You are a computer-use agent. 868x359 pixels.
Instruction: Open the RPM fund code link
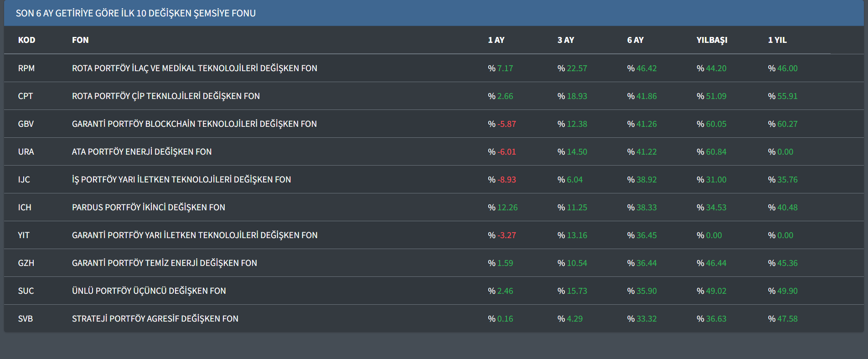pos(26,68)
